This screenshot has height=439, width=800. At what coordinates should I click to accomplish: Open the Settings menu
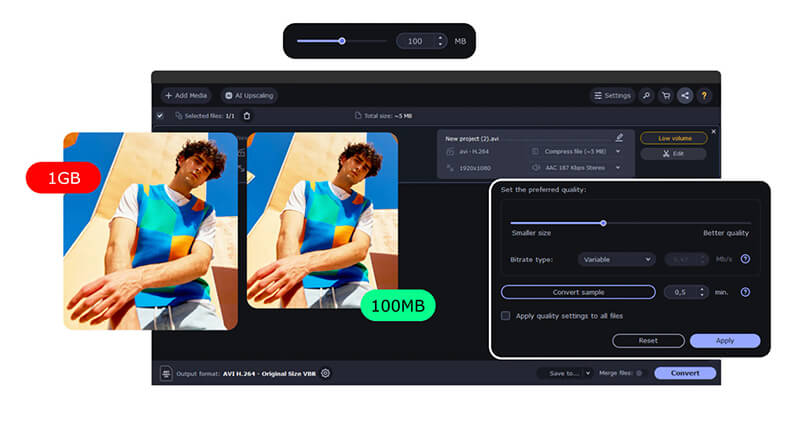(612, 95)
